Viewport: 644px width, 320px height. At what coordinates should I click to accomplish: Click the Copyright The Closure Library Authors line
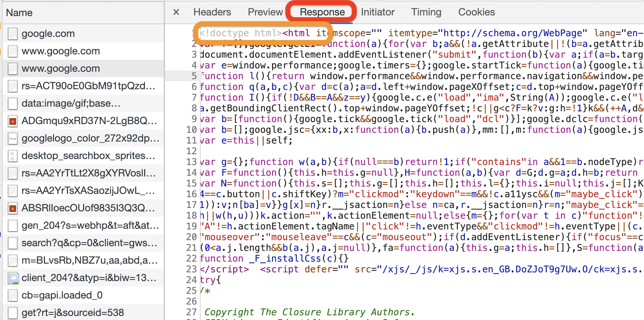coord(310,312)
